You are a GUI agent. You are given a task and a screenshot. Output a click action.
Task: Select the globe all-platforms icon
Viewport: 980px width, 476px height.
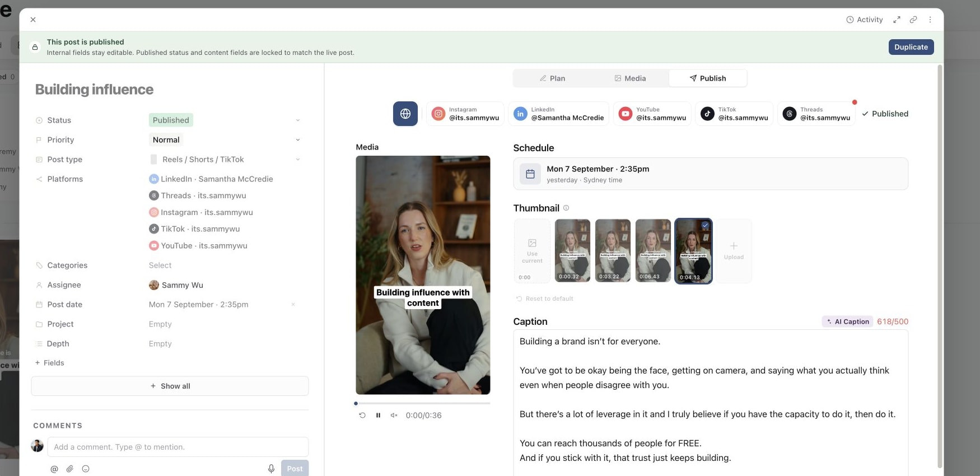405,114
